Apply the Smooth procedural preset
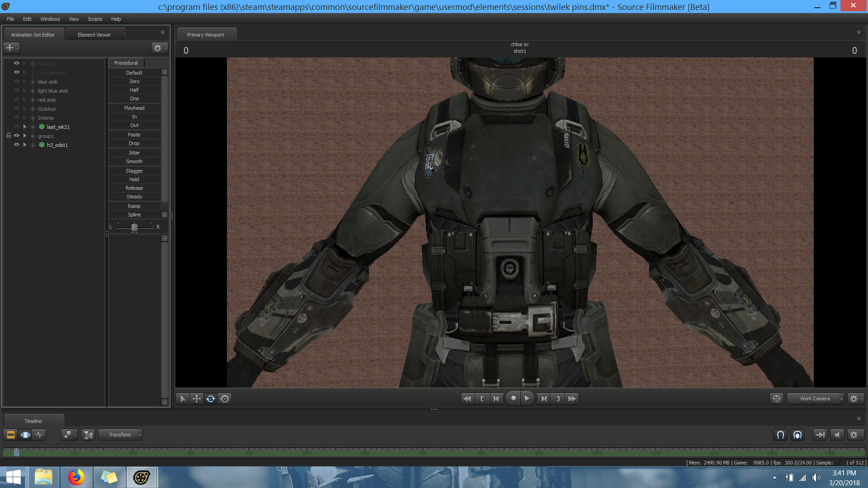Screen dimensions: 868x488 [x=134, y=161]
